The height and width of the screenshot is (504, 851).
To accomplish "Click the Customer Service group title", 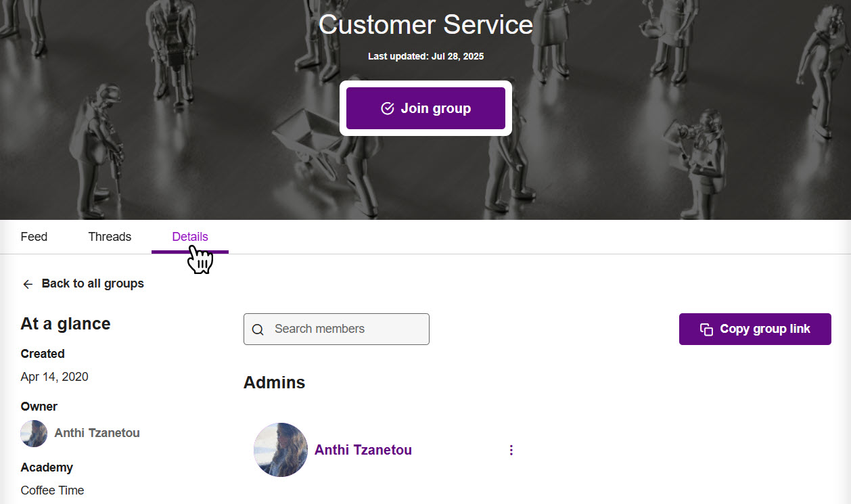I will (x=425, y=24).
